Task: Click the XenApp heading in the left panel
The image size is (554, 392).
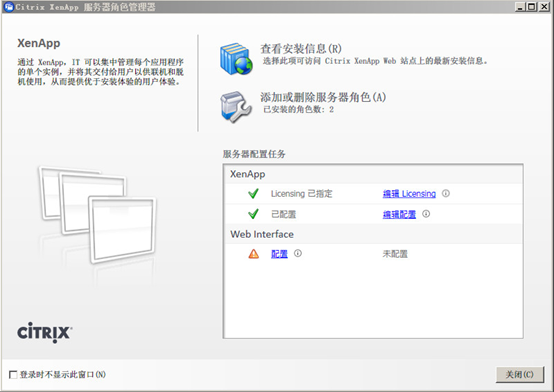Action: coord(39,43)
